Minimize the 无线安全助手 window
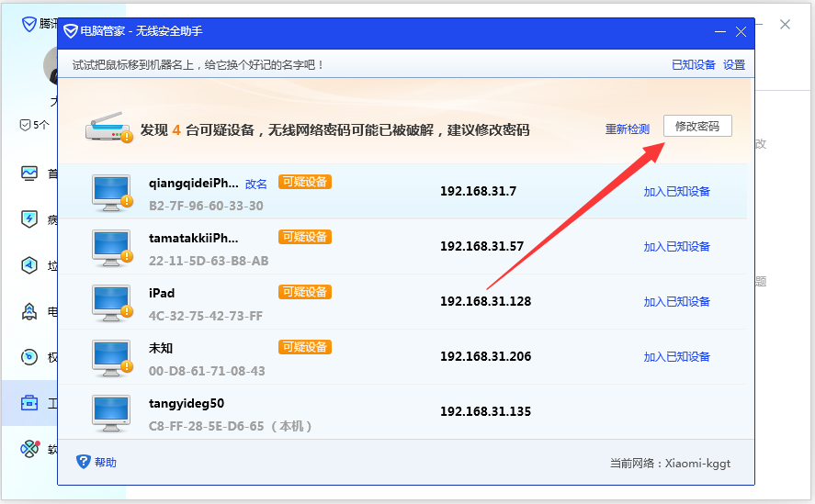Viewport: 815px width, 504px height. (x=719, y=32)
